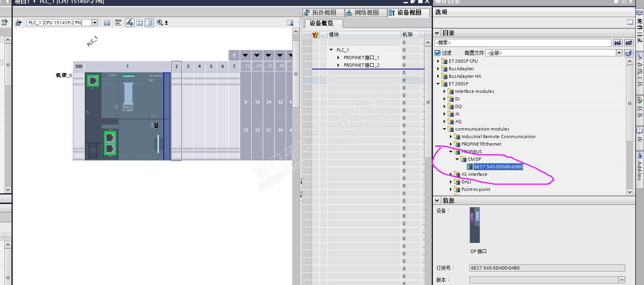
Task: Click the 订货号 order number field
Action: click(x=547, y=268)
